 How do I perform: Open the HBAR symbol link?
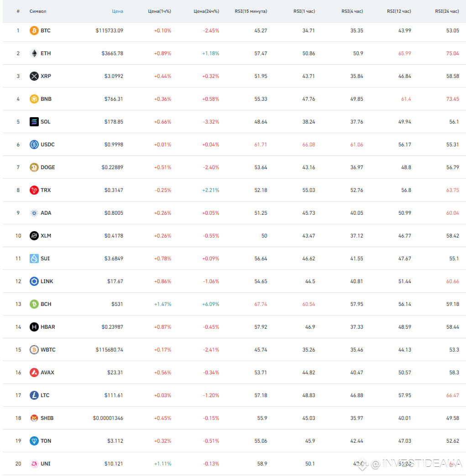tap(48, 327)
